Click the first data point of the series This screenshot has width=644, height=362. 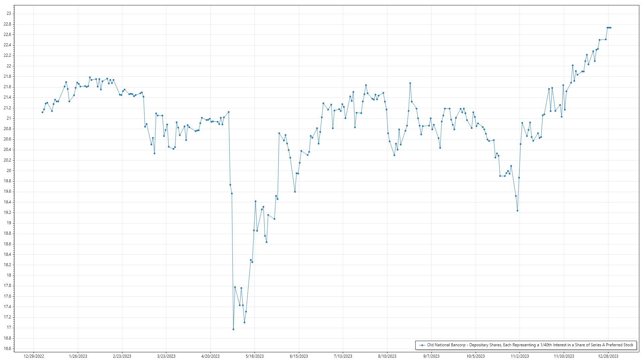click(x=42, y=112)
